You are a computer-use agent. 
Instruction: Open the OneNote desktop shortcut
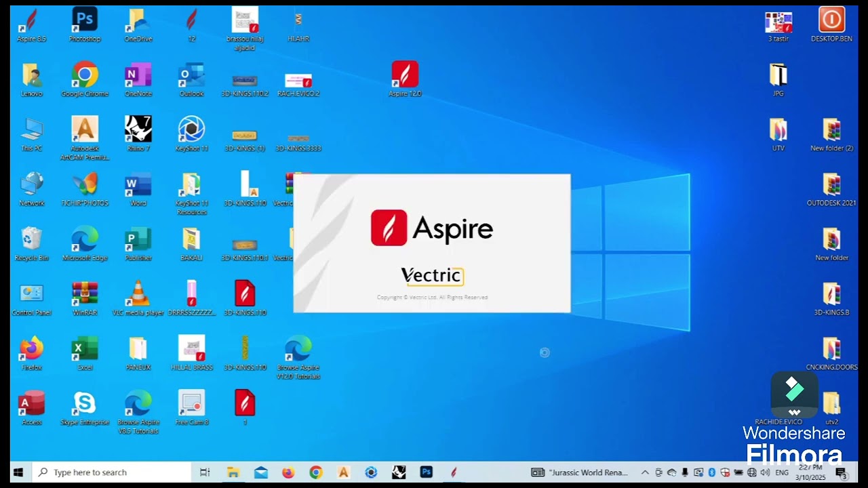coord(138,80)
